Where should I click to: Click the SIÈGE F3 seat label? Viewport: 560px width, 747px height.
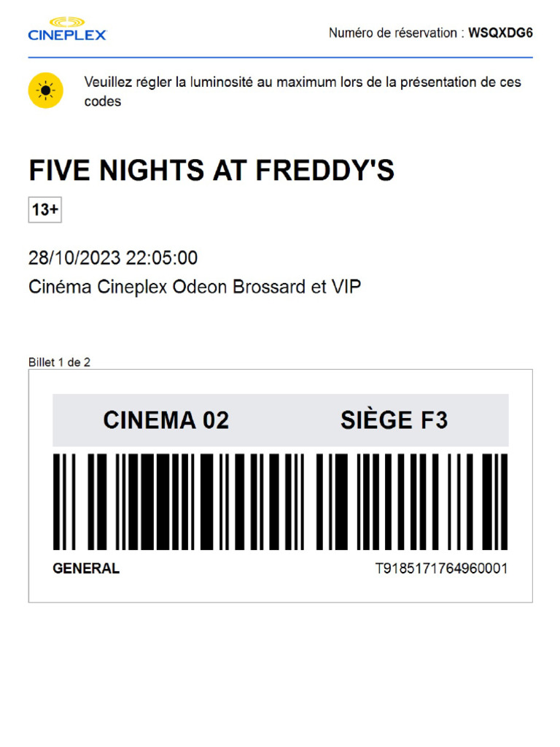[x=394, y=420]
